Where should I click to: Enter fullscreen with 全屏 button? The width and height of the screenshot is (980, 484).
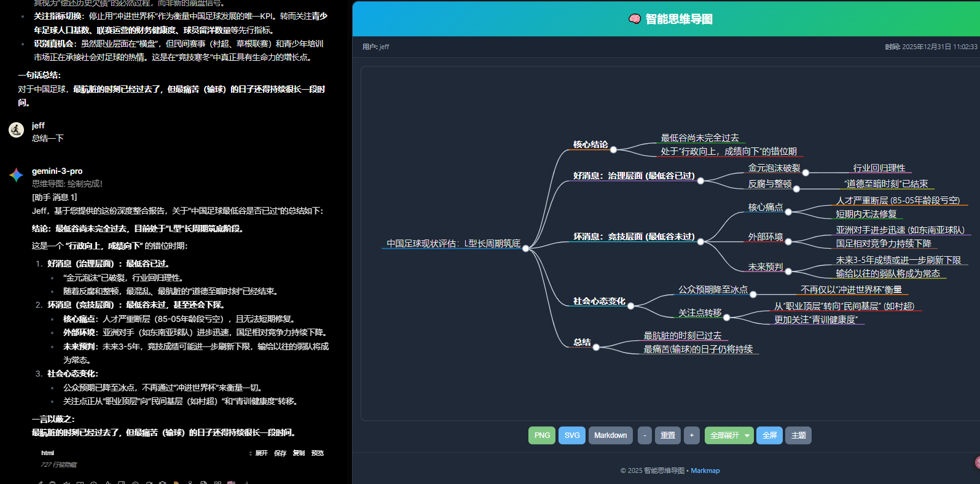(769, 435)
